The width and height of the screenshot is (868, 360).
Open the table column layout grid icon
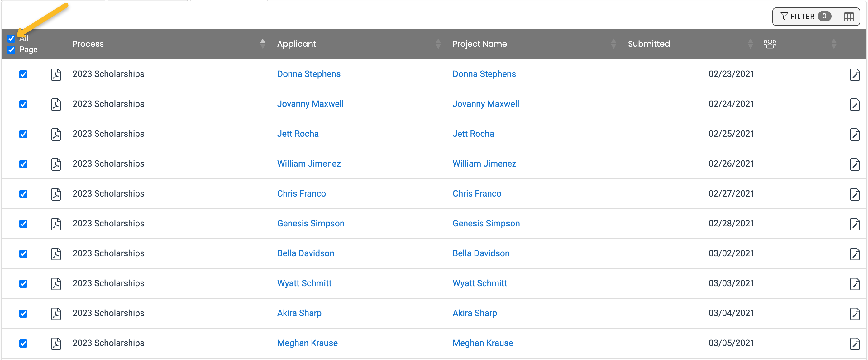pyautogui.click(x=848, y=17)
